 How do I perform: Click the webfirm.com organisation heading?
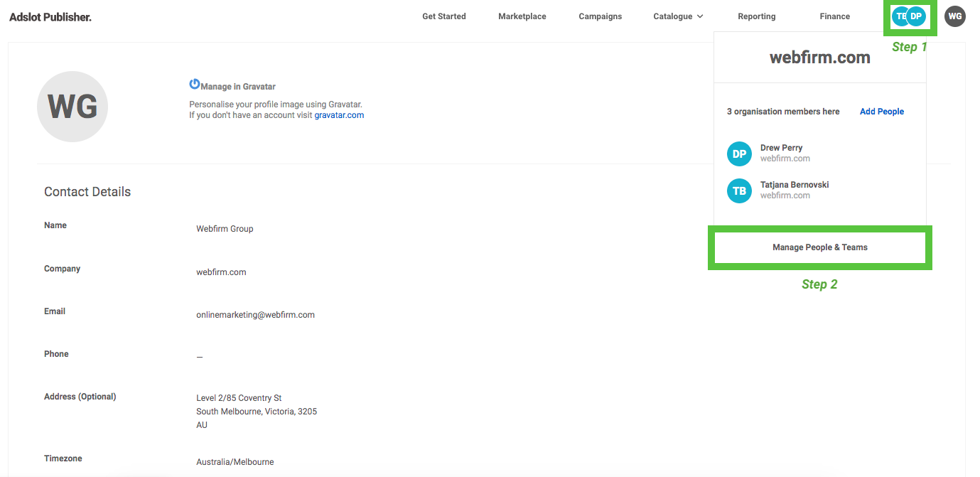point(820,58)
